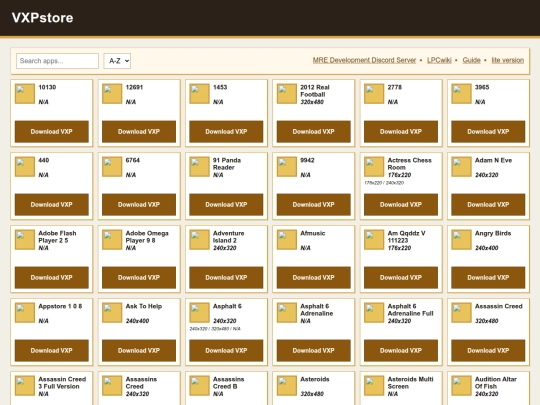Download VXP for Adventure Island 2
The image size is (540, 405).
pyautogui.click(x=226, y=278)
